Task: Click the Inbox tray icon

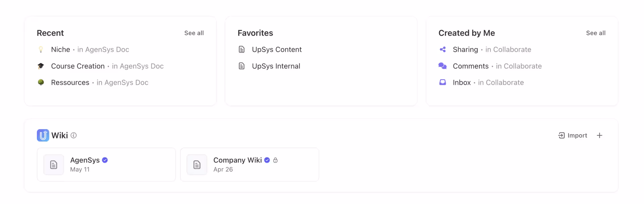Action: tap(443, 82)
